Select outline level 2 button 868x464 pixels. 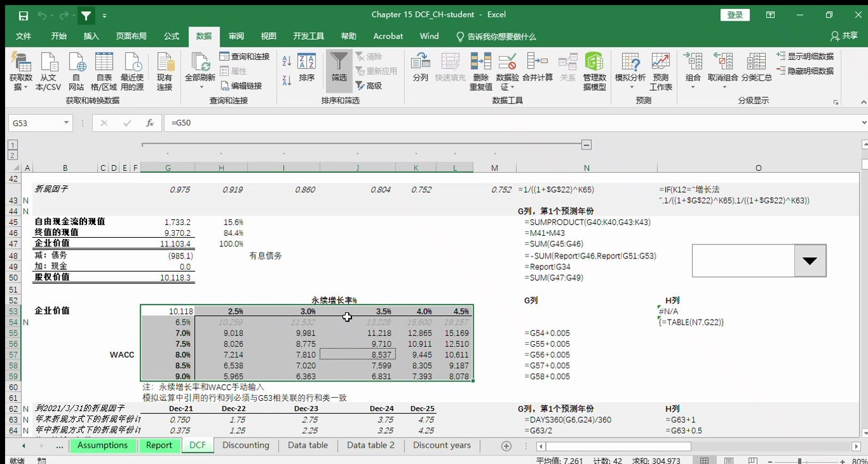pos(12,155)
